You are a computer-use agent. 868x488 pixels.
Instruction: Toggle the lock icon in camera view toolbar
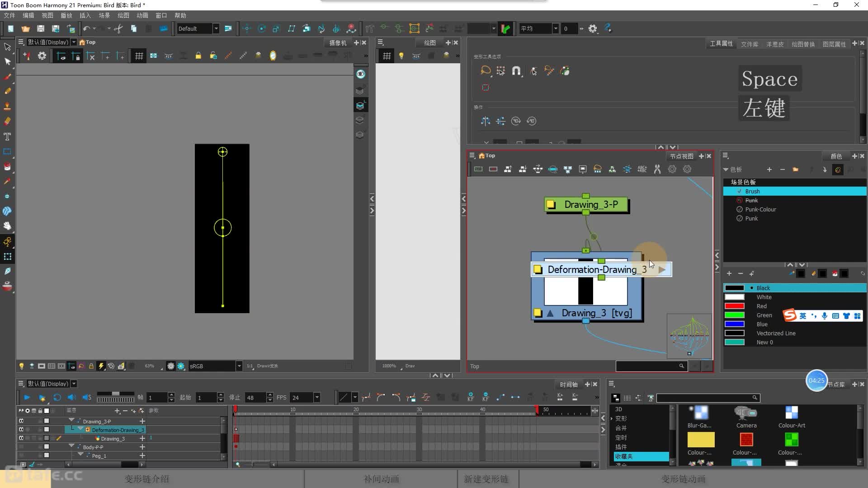198,56
